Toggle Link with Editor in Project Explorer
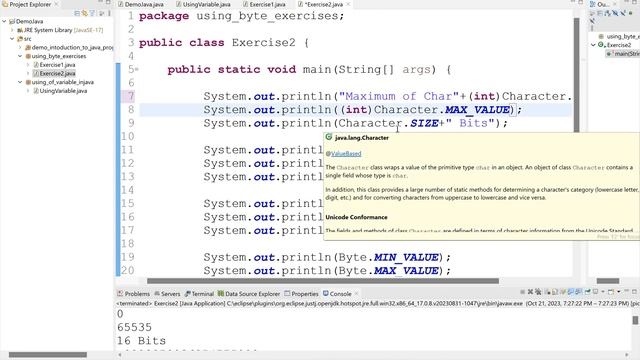The height and width of the screenshot is (360, 640). point(84,13)
